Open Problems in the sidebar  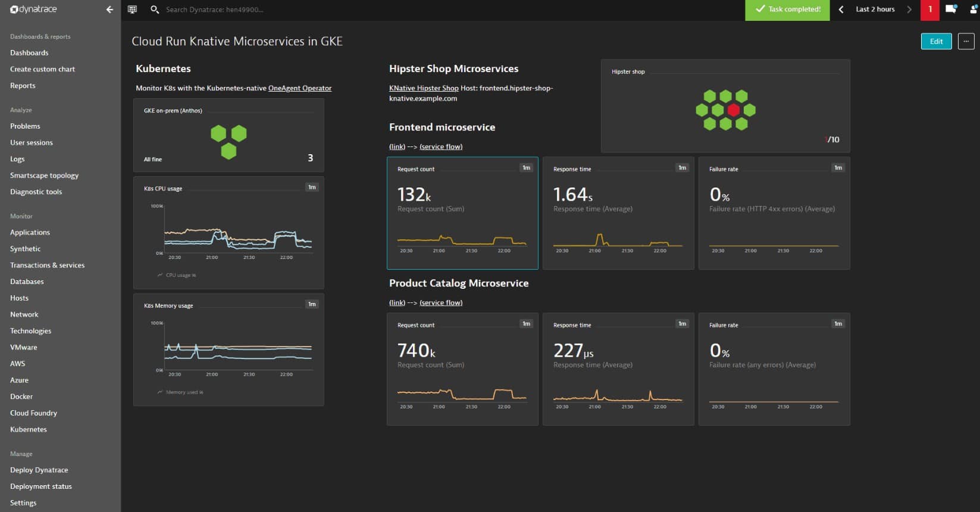tap(25, 126)
